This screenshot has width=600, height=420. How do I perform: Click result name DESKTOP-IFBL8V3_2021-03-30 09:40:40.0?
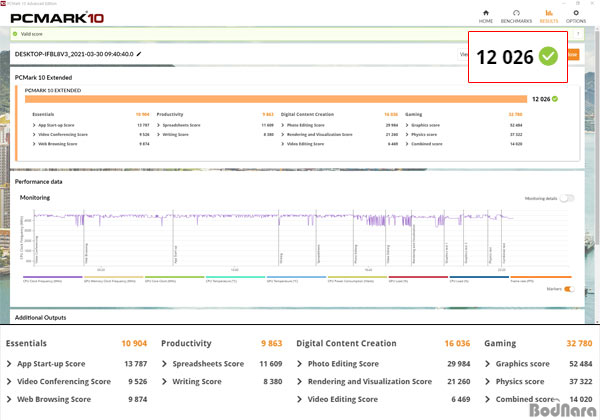(74, 54)
